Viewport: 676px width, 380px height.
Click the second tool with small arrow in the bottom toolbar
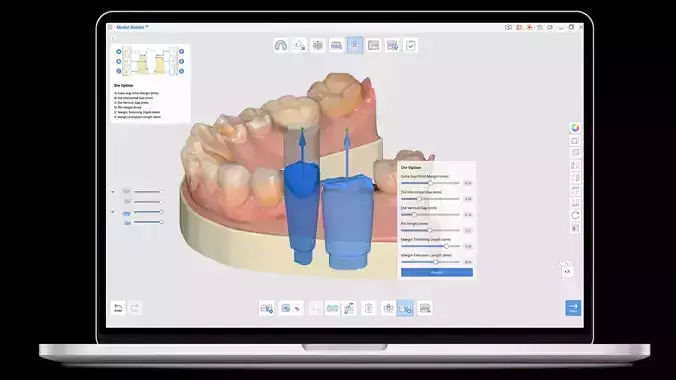[291, 308]
